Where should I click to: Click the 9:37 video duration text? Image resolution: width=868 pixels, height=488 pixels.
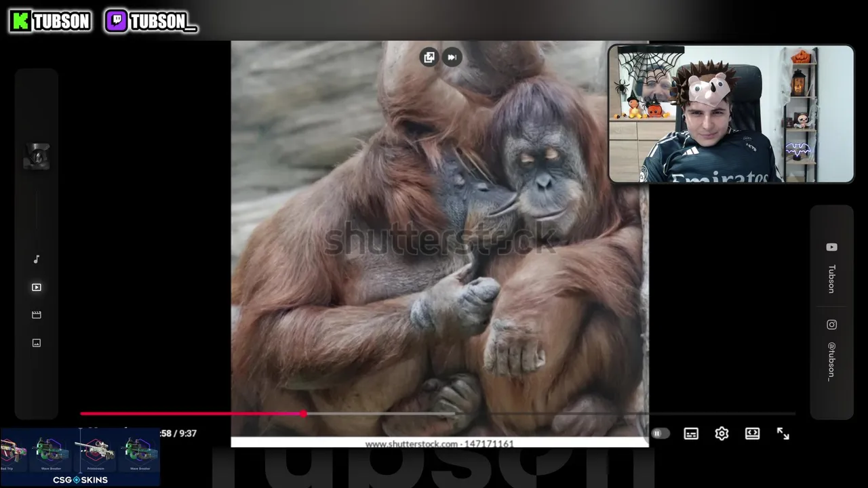pyautogui.click(x=189, y=433)
